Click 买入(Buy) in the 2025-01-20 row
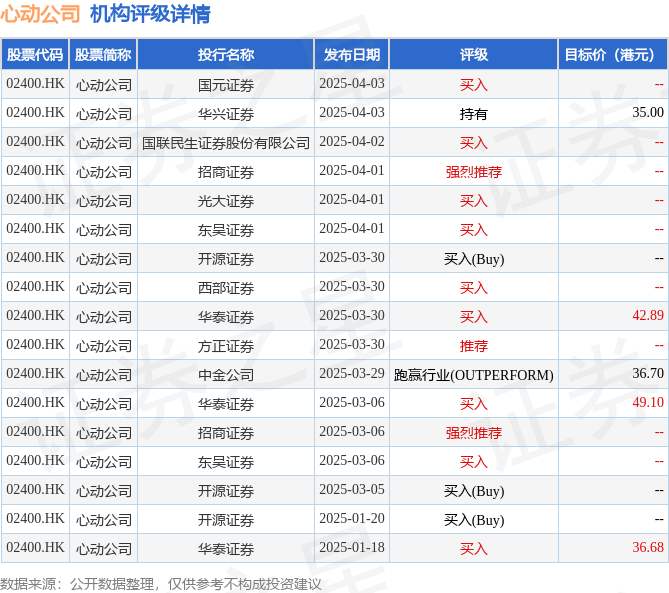The width and height of the screenshot is (669, 593). click(474, 520)
